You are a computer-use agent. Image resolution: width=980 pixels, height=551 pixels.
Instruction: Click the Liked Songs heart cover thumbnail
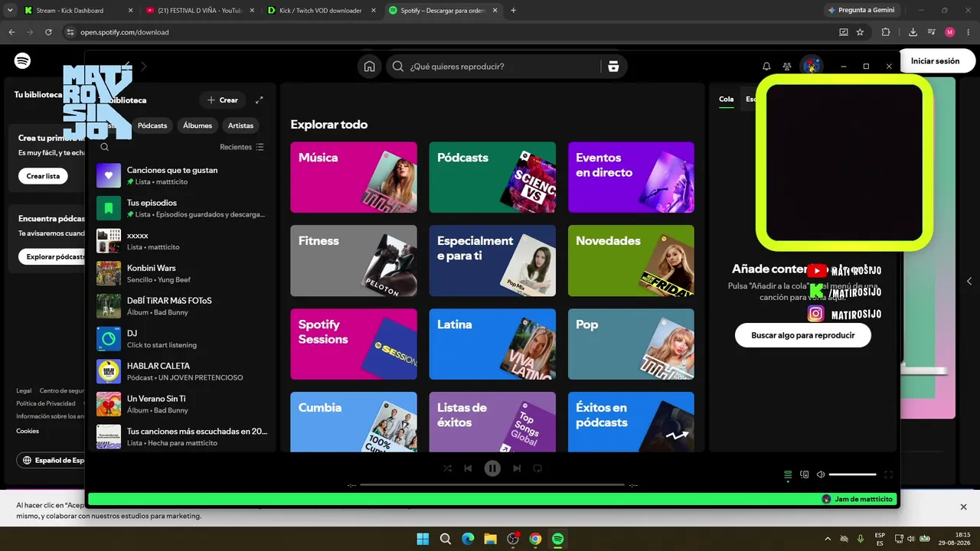(x=109, y=175)
